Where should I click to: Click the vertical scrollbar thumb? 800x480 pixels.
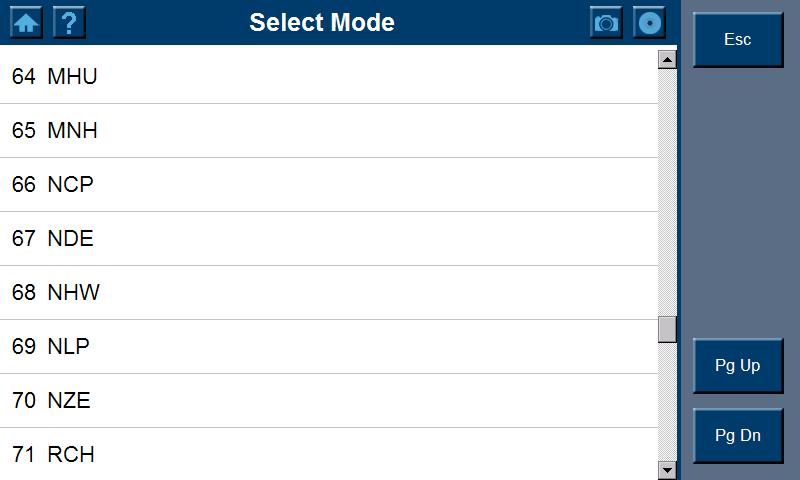coord(667,329)
